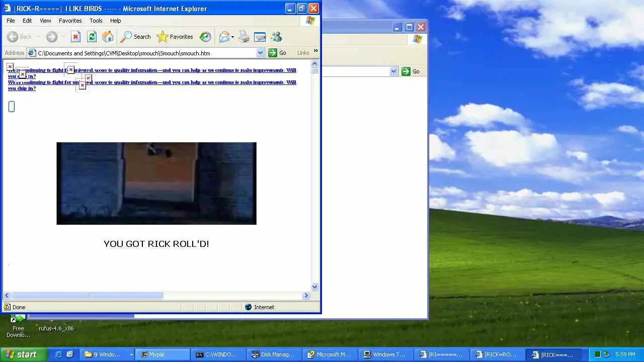The image size is (644, 362).
Task: Click the Internet zone globe in status bar
Action: [248, 307]
